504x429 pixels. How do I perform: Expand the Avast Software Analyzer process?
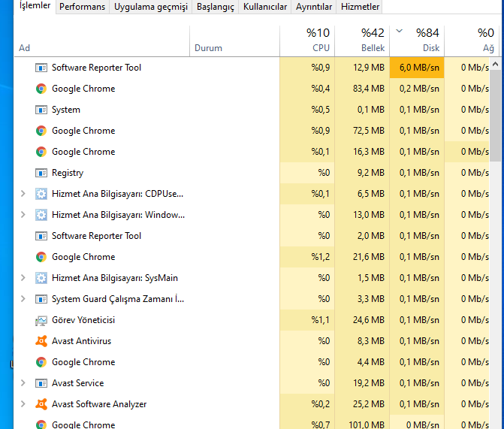23,404
